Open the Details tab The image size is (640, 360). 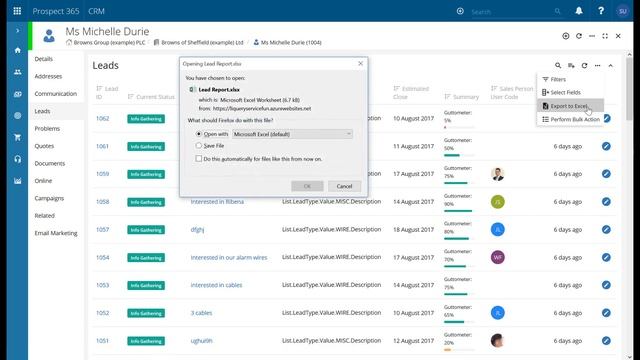click(44, 59)
